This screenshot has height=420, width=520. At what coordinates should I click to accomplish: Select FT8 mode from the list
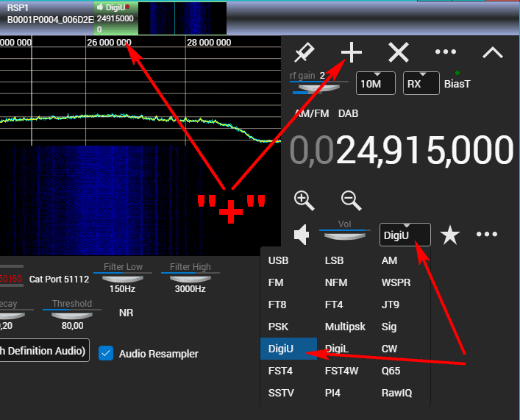277,305
